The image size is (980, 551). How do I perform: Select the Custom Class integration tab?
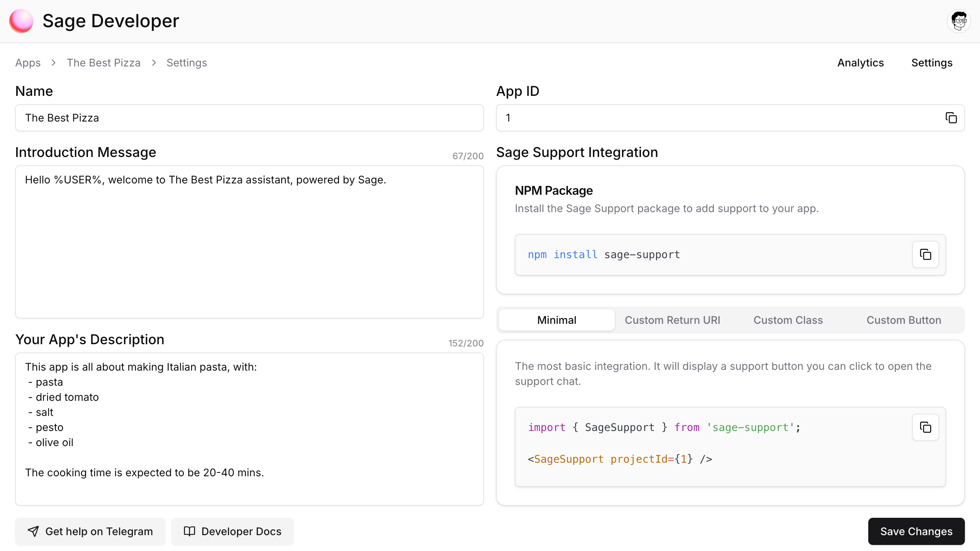(x=788, y=320)
